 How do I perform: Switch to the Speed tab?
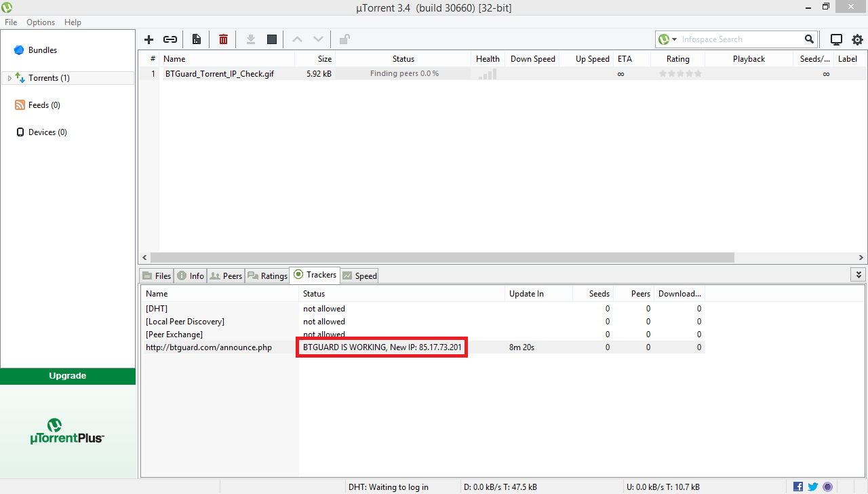[359, 275]
